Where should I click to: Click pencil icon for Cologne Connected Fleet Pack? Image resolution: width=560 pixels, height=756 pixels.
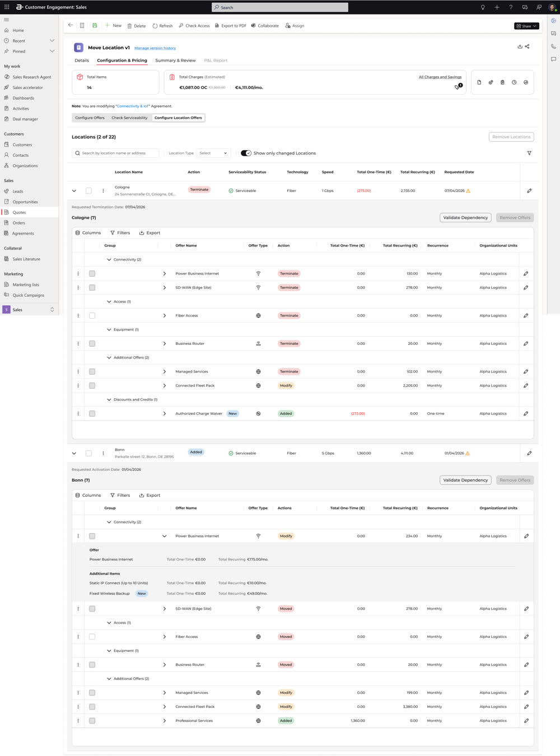(526, 386)
